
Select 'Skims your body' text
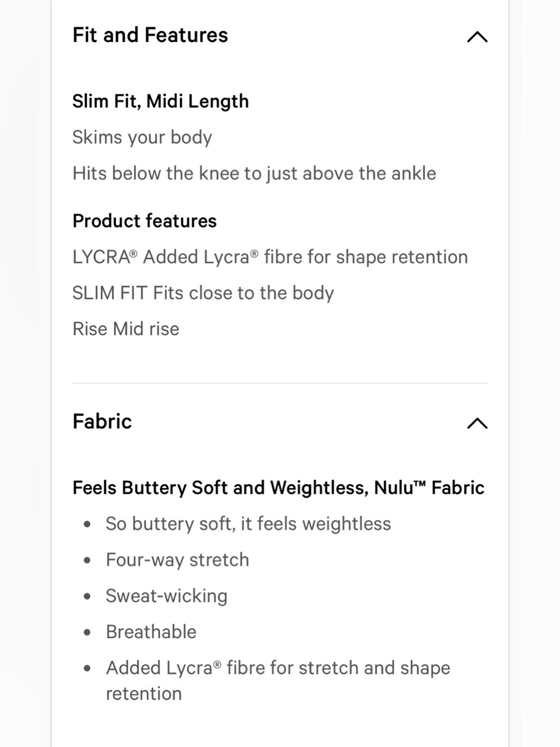142,137
